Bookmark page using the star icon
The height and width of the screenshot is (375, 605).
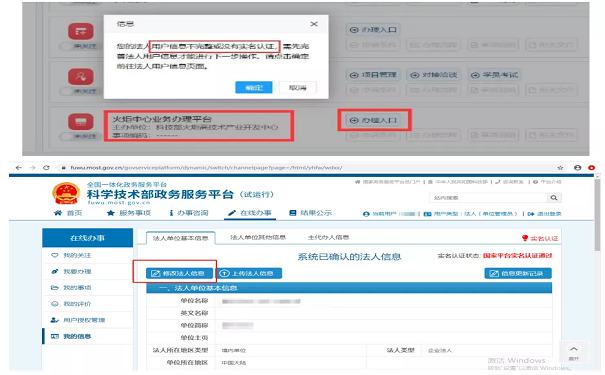coord(560,168)
